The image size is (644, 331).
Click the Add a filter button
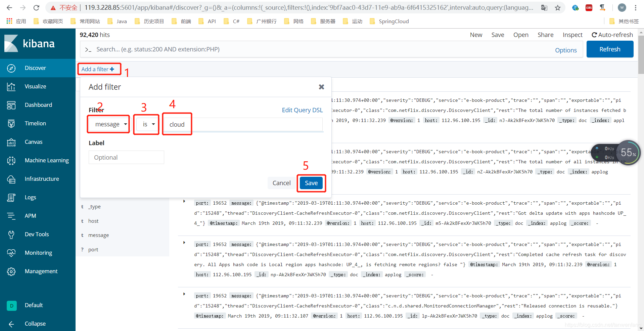pyautogui.click(x=98, y=69)
